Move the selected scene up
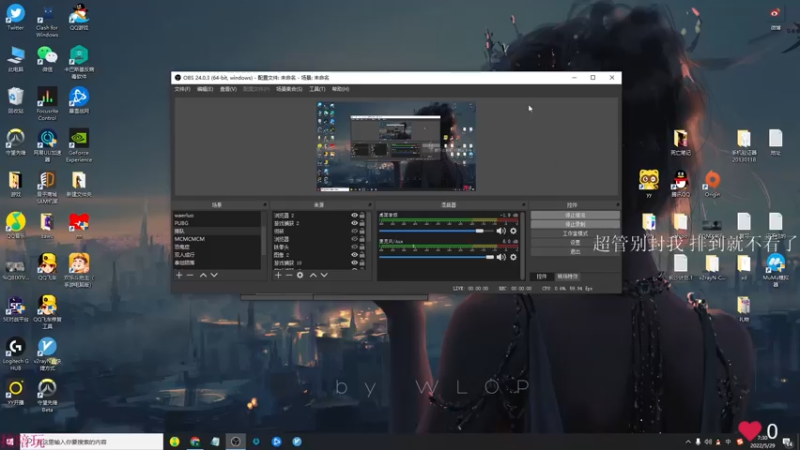 pyautogui.click(x=203, y=275)
